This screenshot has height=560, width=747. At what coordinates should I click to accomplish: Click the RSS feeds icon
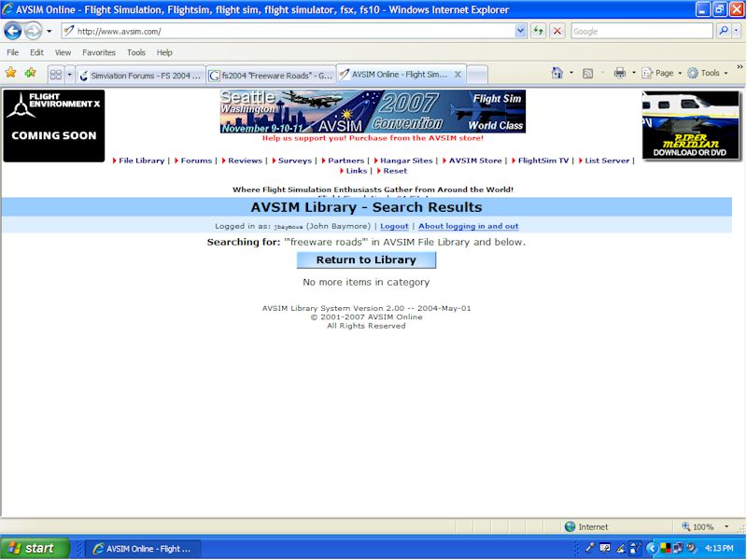pos(588,73)
